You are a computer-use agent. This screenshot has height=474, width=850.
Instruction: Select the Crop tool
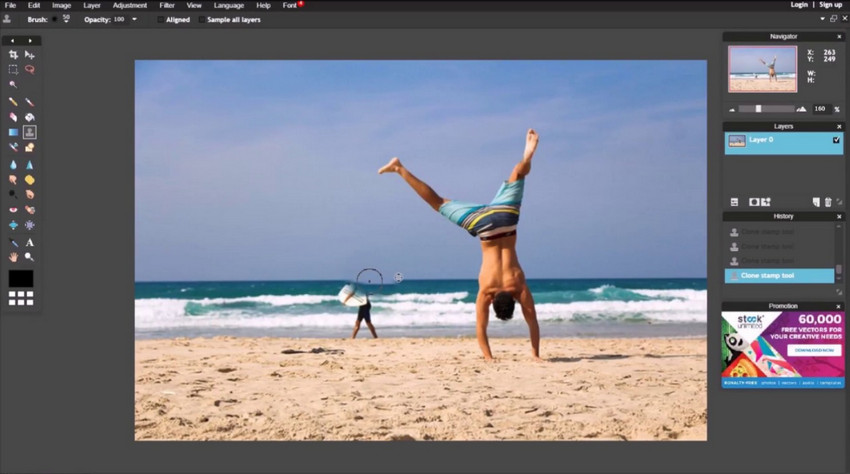(x=13, y=55)
